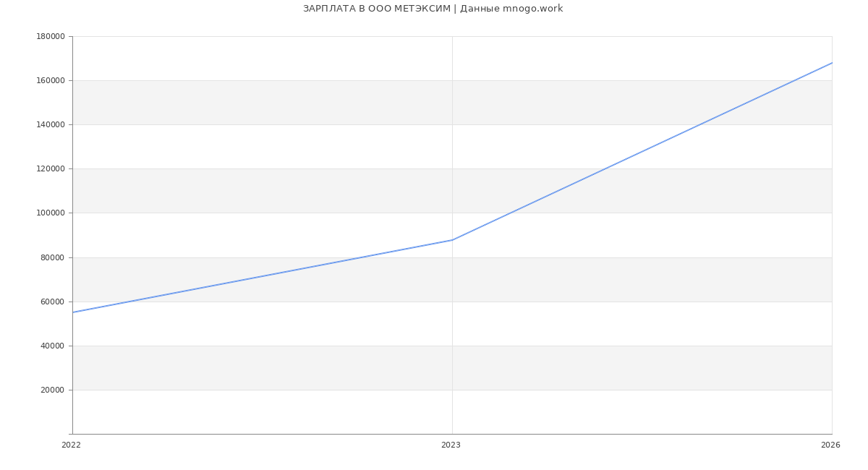Click the line's bend point at 2023
This screenshot has width=868, height=470.
click(452, 240)
